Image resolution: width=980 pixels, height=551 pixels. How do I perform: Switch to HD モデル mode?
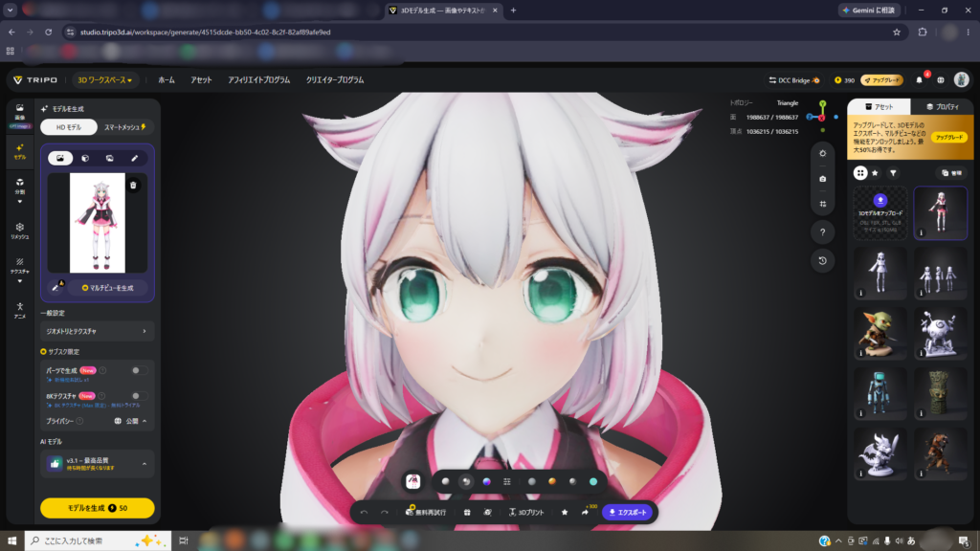click(x=69, y=127)
